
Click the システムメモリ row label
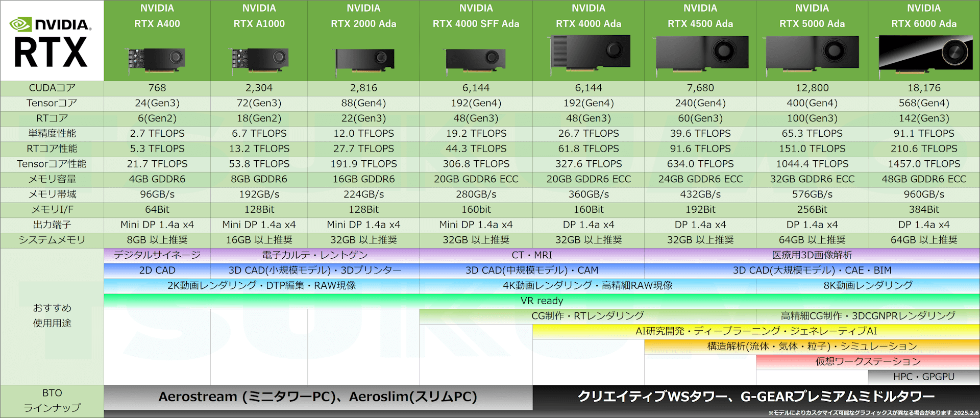pyautogui.click(x=52, y=240)
